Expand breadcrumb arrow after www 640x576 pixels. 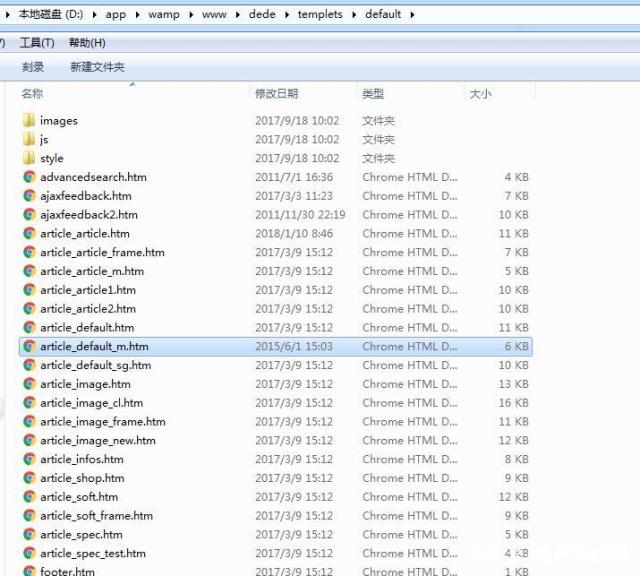[238, 15]
